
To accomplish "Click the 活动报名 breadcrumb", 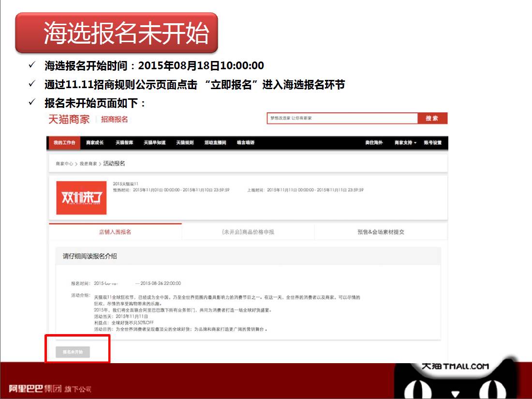I will click(x=114, y=163).
